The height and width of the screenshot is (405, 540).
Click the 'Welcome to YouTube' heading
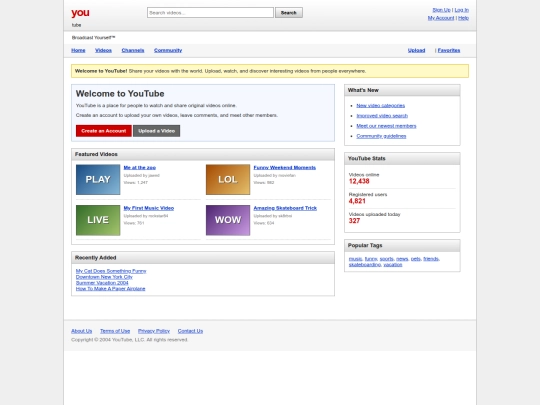[x=120, y=94]
